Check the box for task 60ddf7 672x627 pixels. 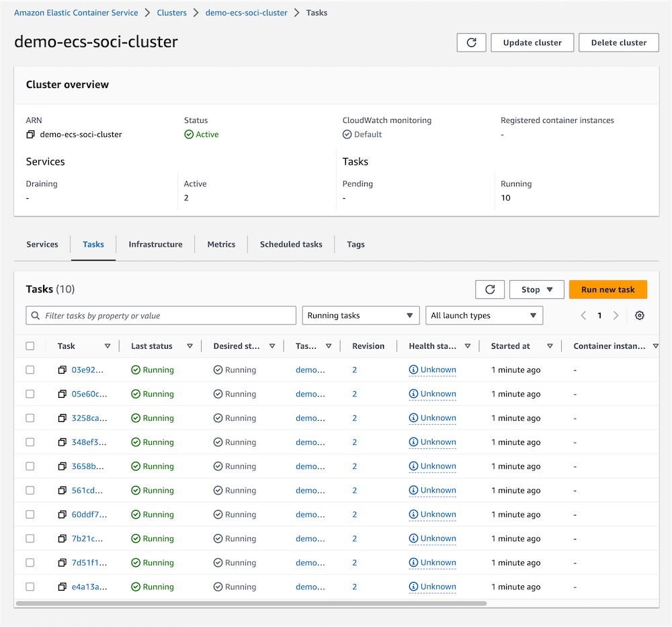[30, 514]
